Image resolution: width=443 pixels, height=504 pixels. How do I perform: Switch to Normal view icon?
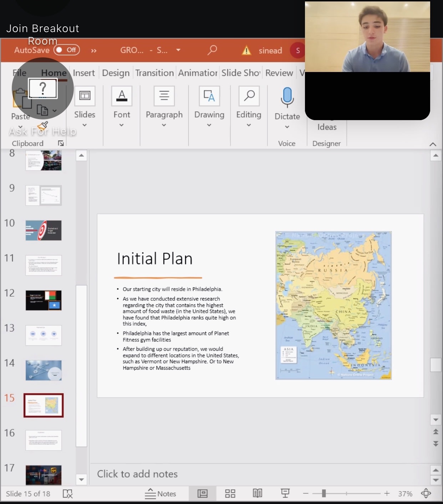point(203,494)
